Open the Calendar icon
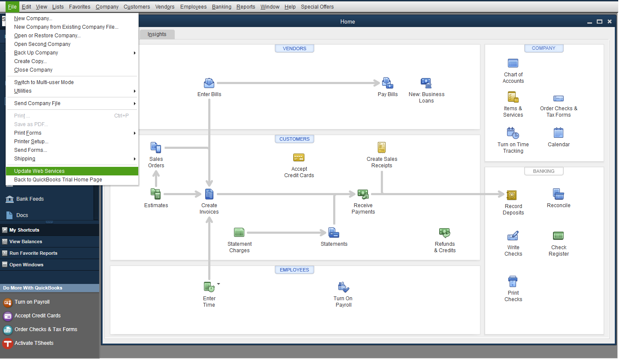The height and width of the screenshot is (359, 644). pos(559,133)
